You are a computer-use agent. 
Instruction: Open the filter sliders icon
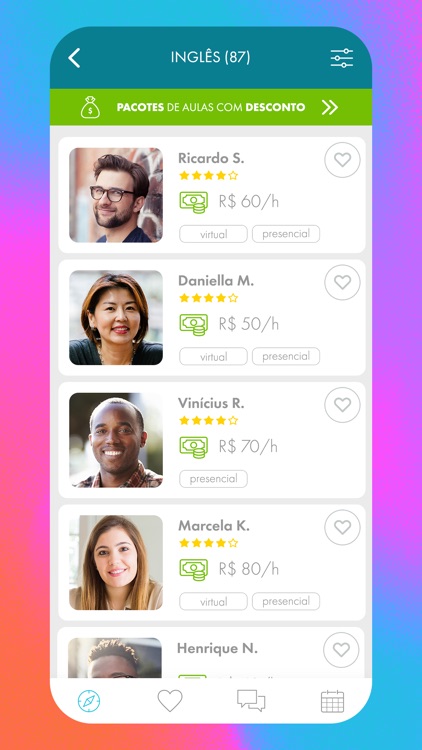tap(342, 58)
